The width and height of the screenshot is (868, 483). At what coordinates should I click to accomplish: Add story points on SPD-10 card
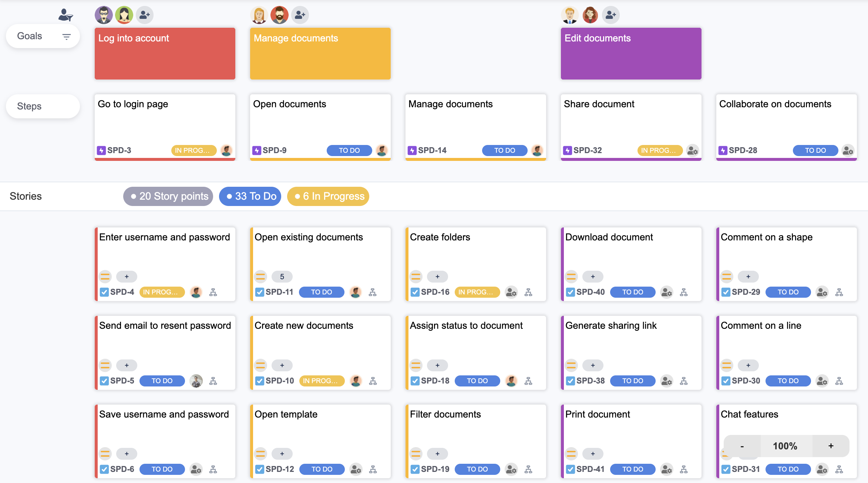click(282, 365)
